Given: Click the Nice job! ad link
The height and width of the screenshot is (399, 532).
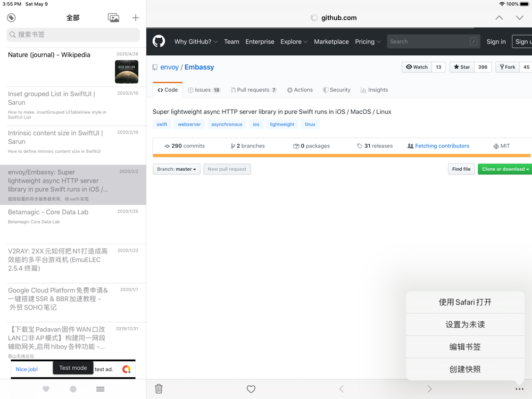Looking at the screenshot, I should tap(27, 369).
